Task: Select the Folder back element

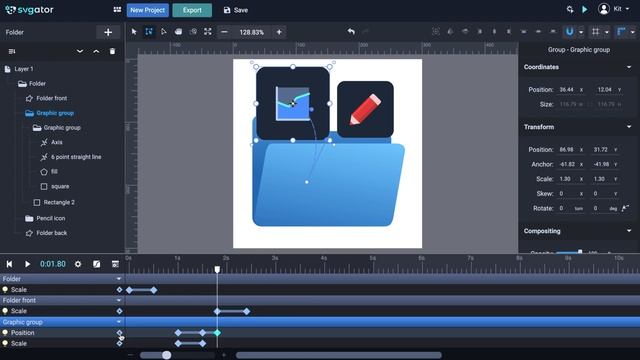Action: 51,233
